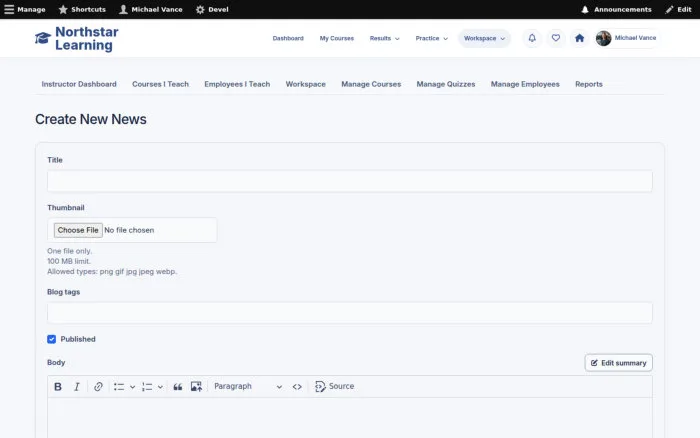The image size is (700, 438).
Task: Insert a link in Body editor
Action: 98,387
